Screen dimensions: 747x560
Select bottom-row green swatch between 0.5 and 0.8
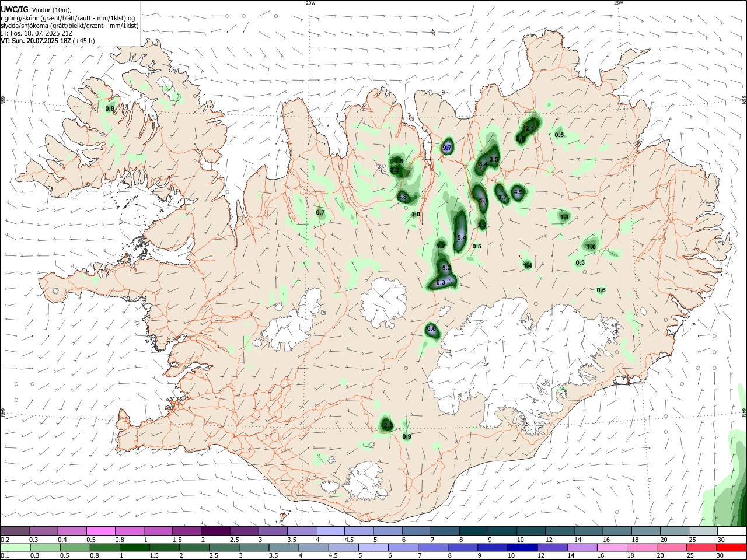75,547
